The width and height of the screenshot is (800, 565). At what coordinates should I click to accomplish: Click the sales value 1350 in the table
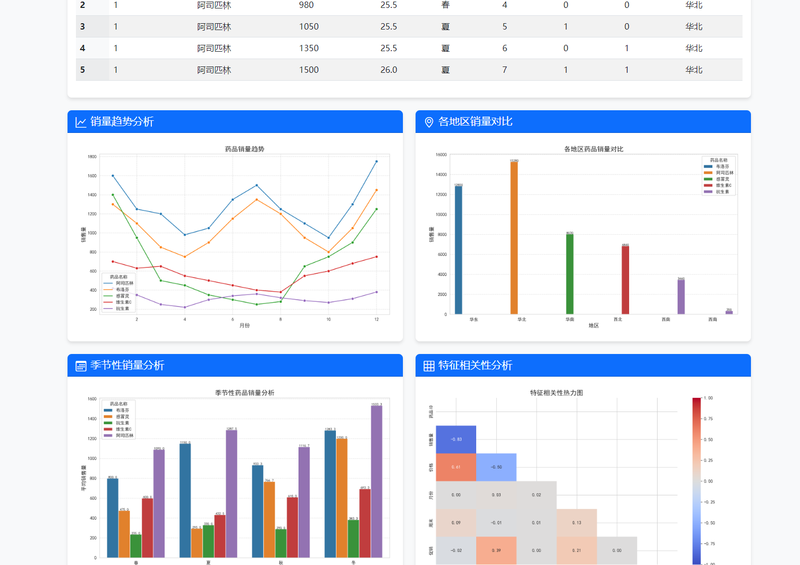tap(309, 48)
